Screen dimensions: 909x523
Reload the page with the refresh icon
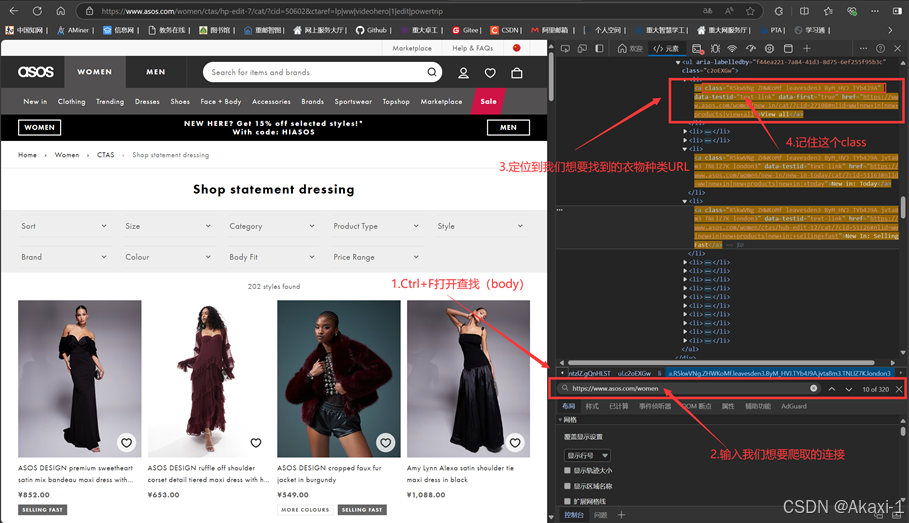pyautogui.click(x=37, y=11)
